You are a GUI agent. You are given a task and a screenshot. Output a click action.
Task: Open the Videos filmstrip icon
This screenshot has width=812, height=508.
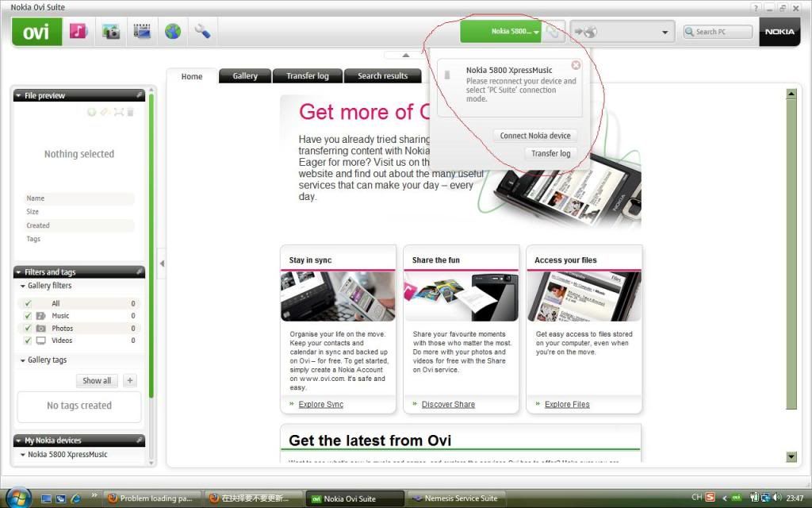pyautogui.click(x=142, y=32)
